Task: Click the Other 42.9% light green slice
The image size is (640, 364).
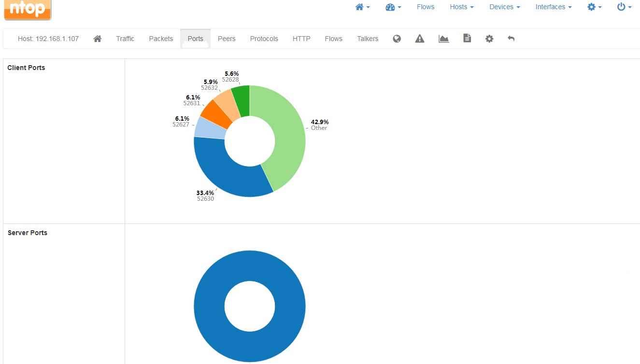Action: pyautogui.click(x=289, y=136)
